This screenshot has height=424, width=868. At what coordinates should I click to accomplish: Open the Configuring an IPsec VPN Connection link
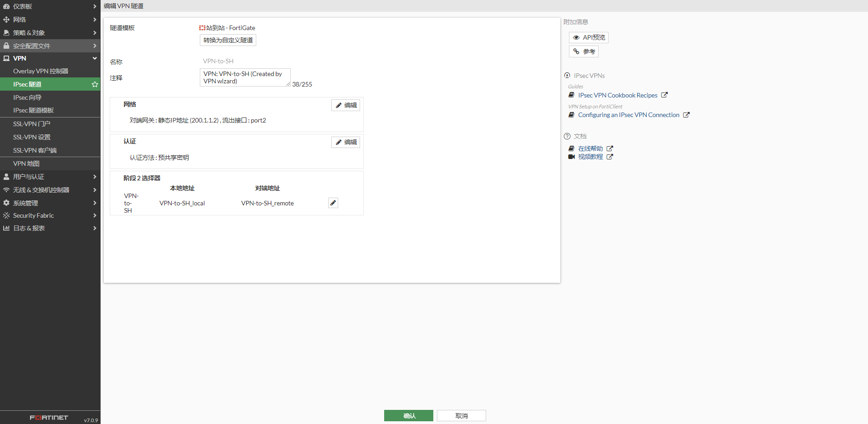coord(629,115)
